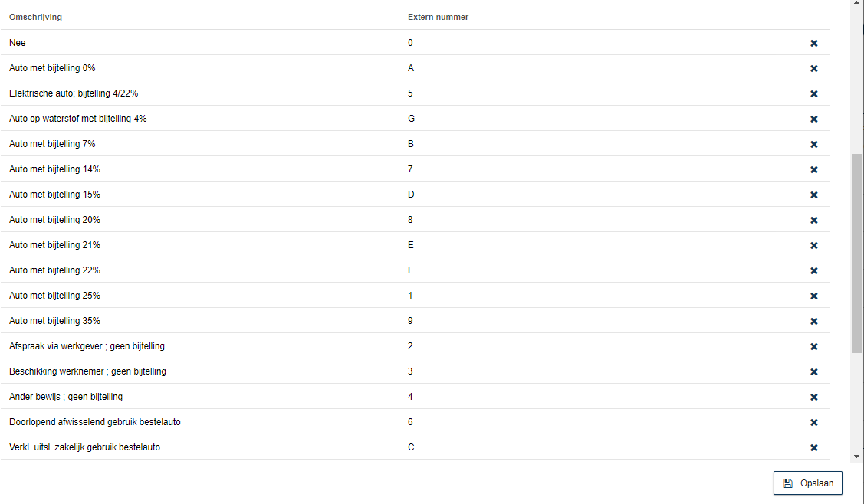
Task: Delete 'Ander bewijs ; geen bijtelling' row
Action: click(814, 397)
